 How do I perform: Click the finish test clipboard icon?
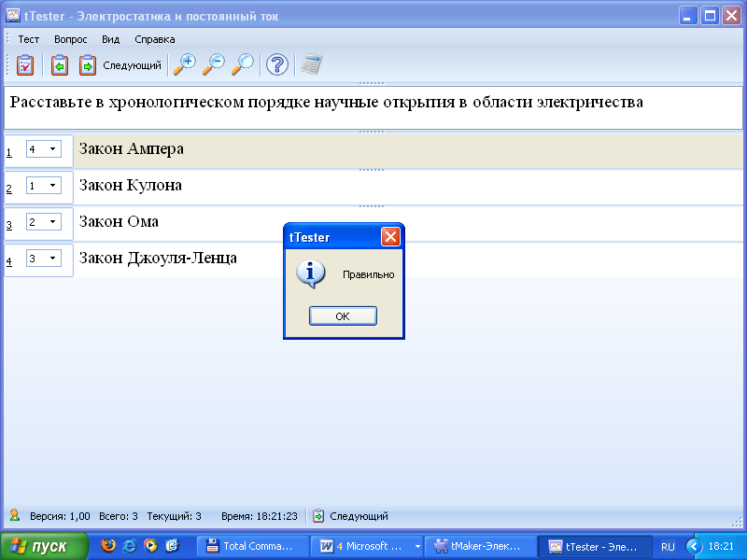(x=25, y=65)
